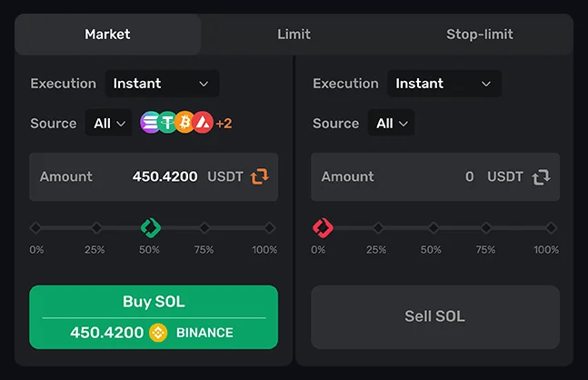Open the buy-side Source All dropdown
The height and width of the screenshot is (380, 588).
click(108, 124)
